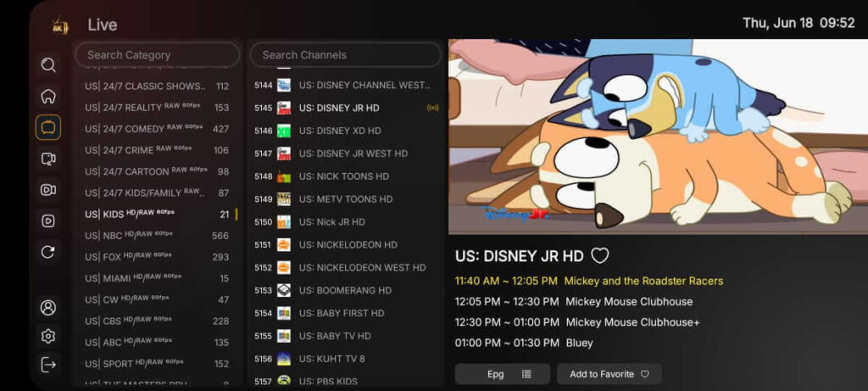Play channel US: NICK TOONS HD
Viewport: 868px width, 391px height.
click(x=346, y=176)
